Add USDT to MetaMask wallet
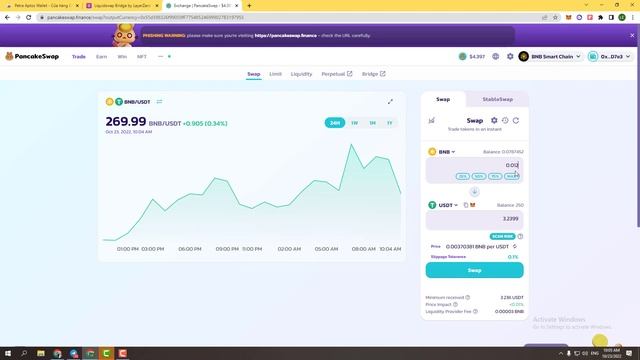This screenshot has width=640, height=360. pos(473,205)
